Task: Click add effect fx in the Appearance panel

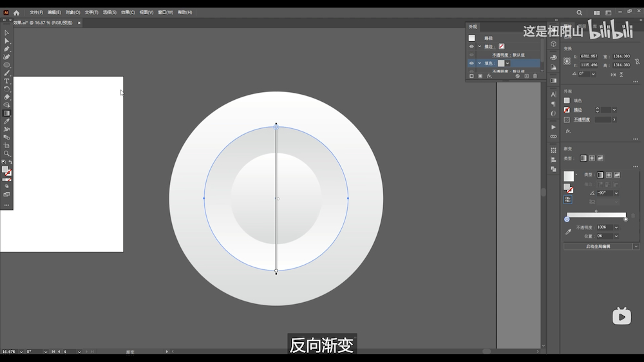Action: (x=489, y=76)
